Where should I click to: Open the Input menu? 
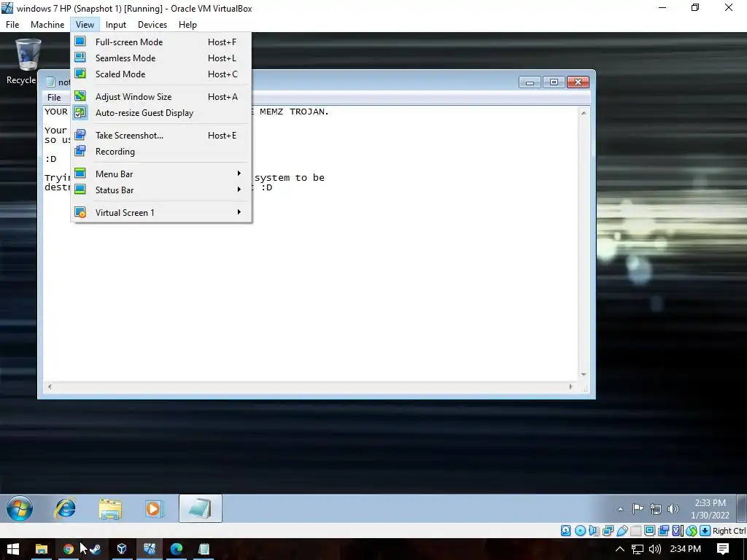coord(116,24)
